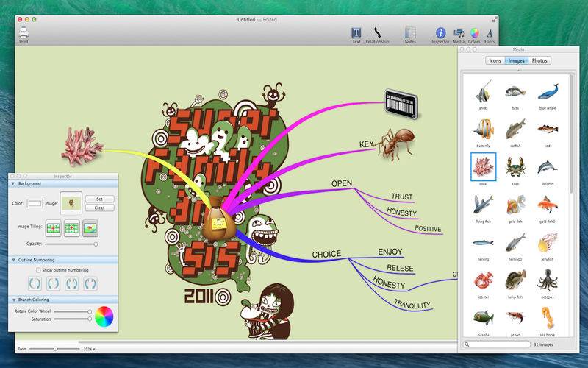Screen dimensions: 588x368
Task: Pick the cod image
Action: point(548,129)
